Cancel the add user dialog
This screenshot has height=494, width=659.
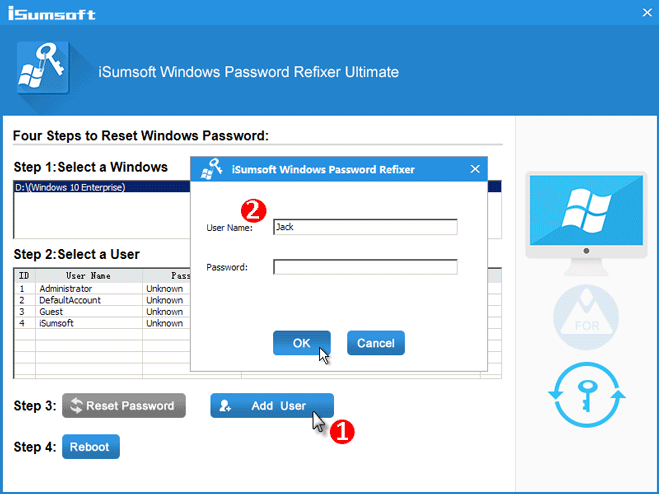(376, 343)
